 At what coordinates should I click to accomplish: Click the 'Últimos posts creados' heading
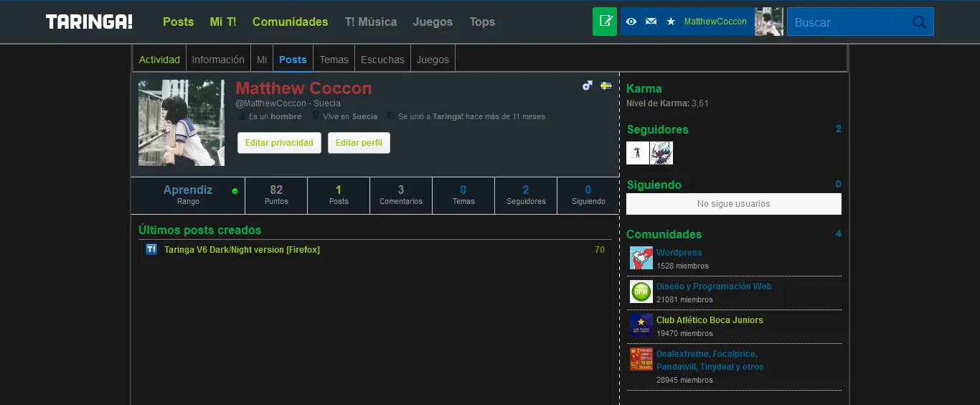199,231
